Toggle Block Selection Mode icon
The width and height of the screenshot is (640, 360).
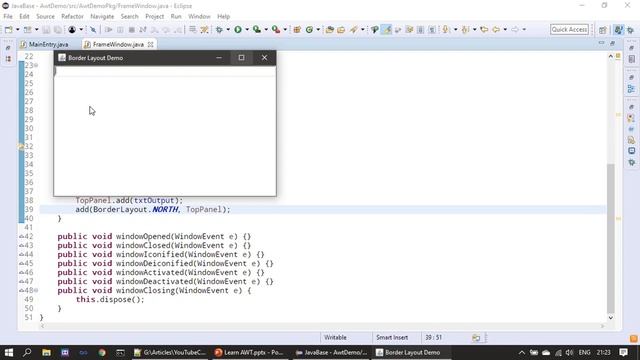coord(420,29)
